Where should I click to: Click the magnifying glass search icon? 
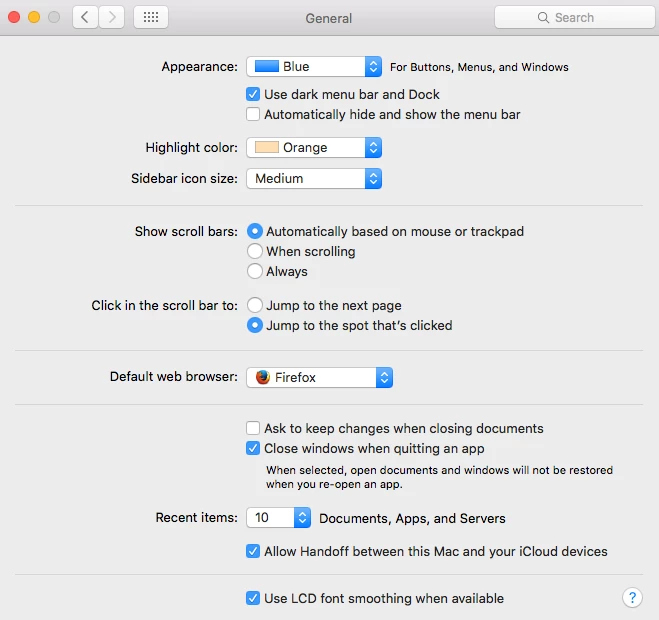[543, 18]
